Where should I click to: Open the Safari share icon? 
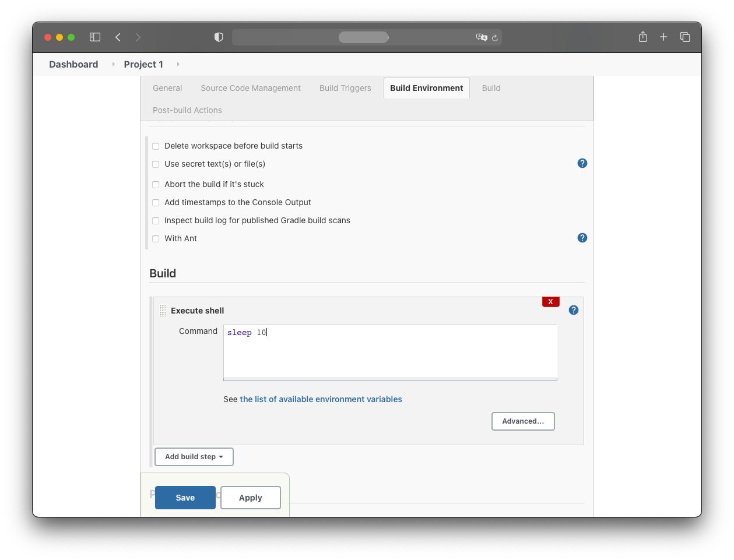tap(642, 37)
